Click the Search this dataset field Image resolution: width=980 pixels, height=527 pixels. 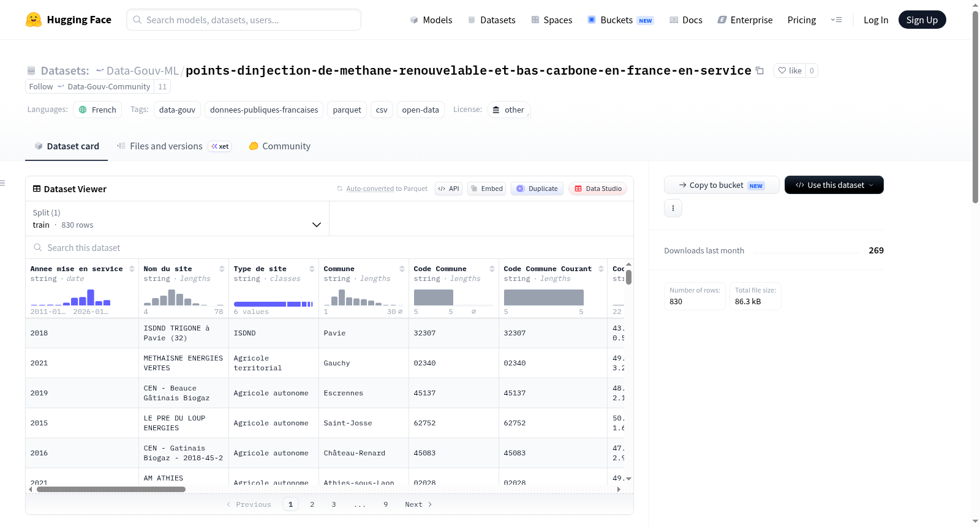[x=330, y=247]
